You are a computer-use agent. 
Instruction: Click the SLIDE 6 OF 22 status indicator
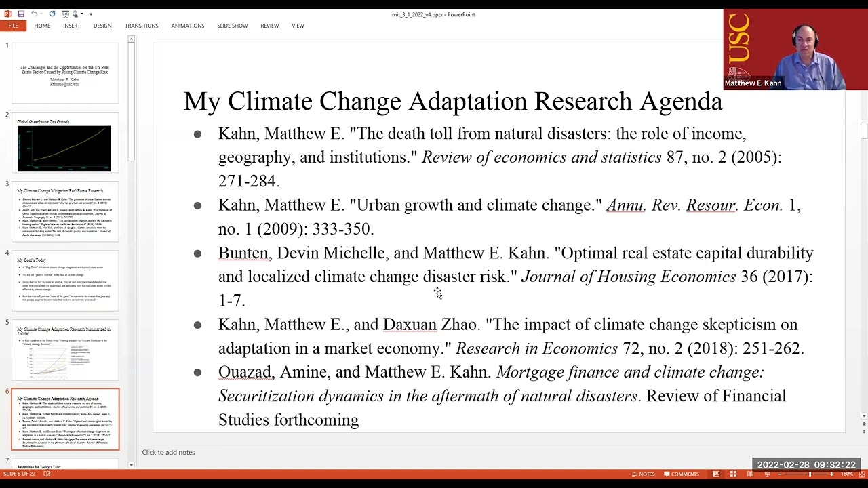click(19, 474)
